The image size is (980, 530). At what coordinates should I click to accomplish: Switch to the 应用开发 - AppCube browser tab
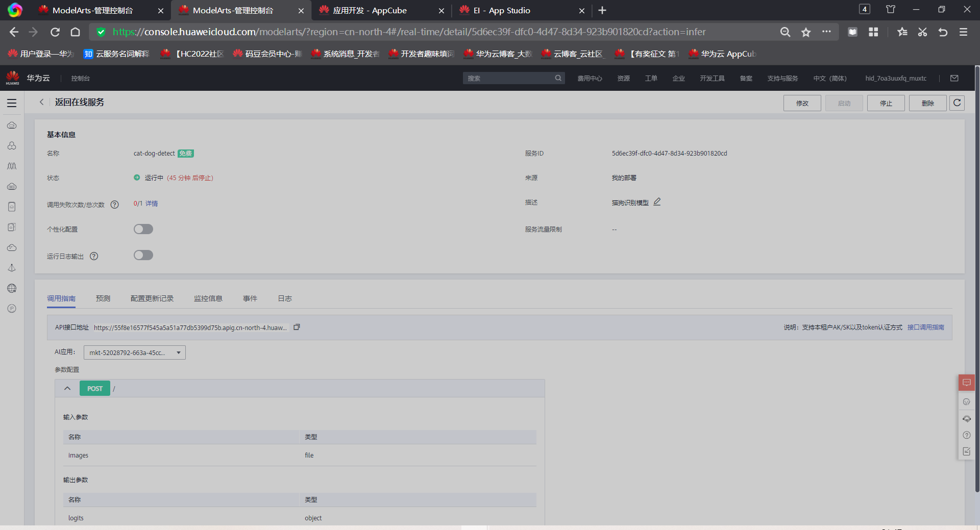(381, 10)
